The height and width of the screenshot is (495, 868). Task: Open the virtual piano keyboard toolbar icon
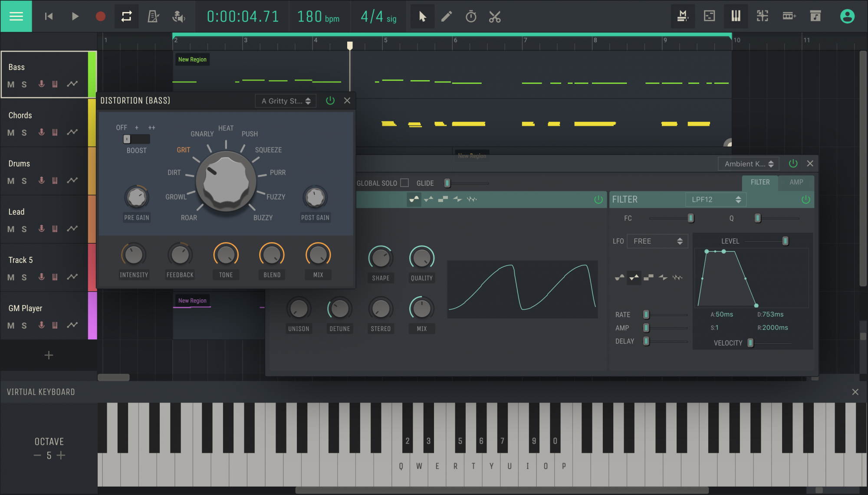736,16
